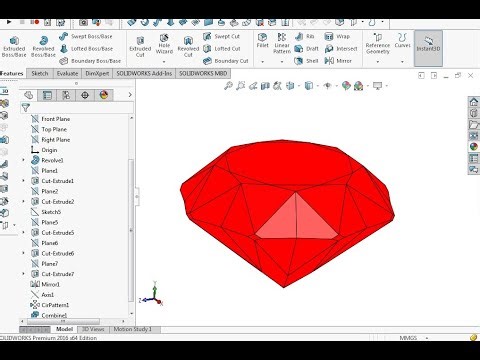Open the SOLIDWORKS MBD tab
This screenshot has width=480, height=360.
pos(203,73)
